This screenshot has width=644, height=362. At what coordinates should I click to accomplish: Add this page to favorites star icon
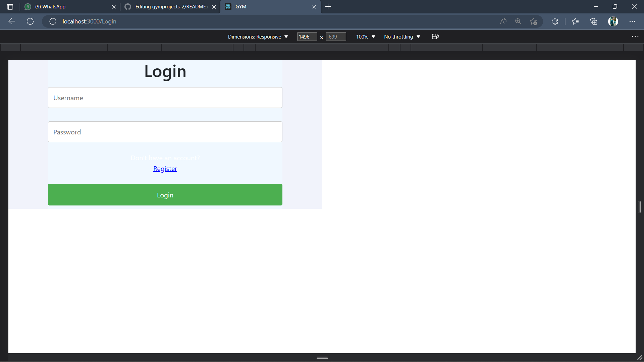(x=534, y=21)
